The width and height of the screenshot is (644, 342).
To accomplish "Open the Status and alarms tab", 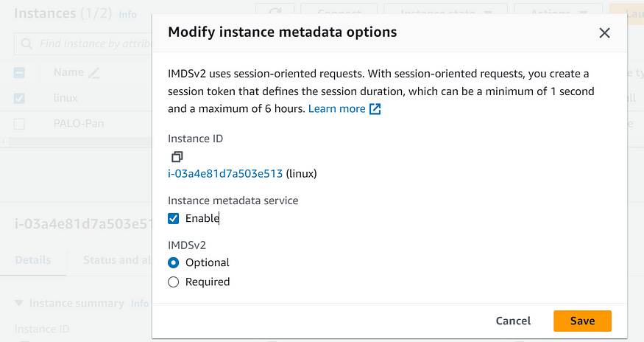I will click(117, 260).
